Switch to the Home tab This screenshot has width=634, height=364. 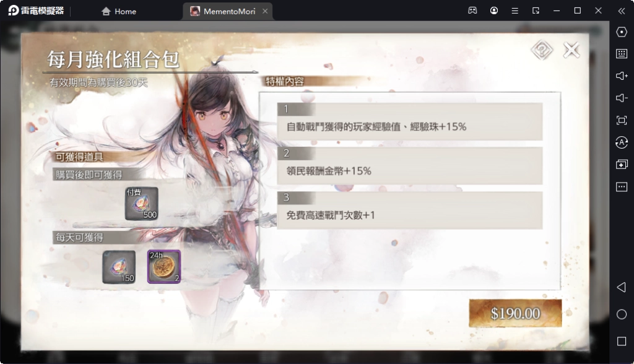(x=119, y=11)
